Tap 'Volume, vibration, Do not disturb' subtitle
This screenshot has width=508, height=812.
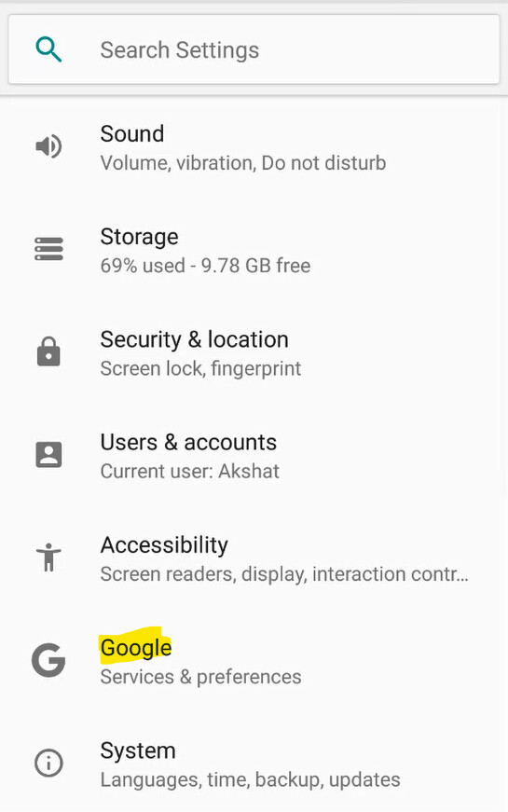point(243,163)
